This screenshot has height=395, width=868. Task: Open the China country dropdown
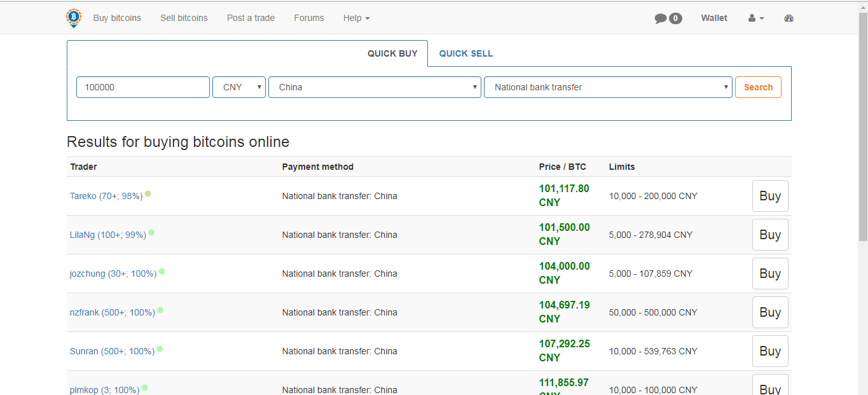(375, 87)
